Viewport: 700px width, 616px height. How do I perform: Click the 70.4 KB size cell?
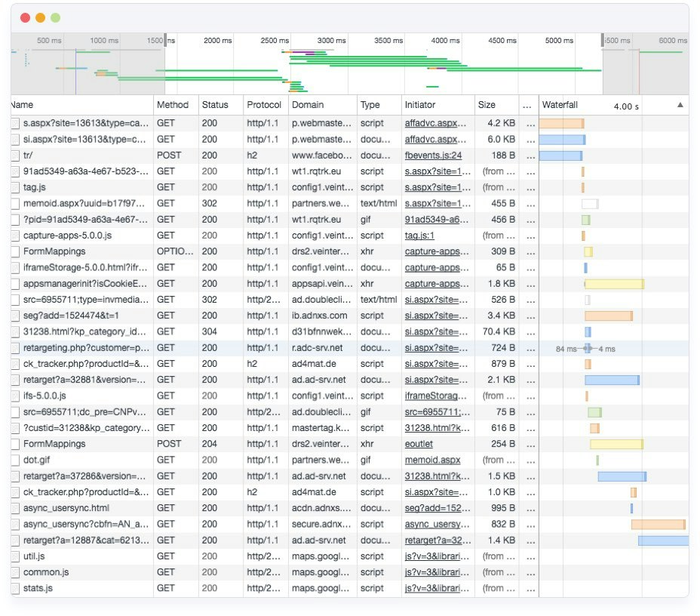click(x=499, y=332)
